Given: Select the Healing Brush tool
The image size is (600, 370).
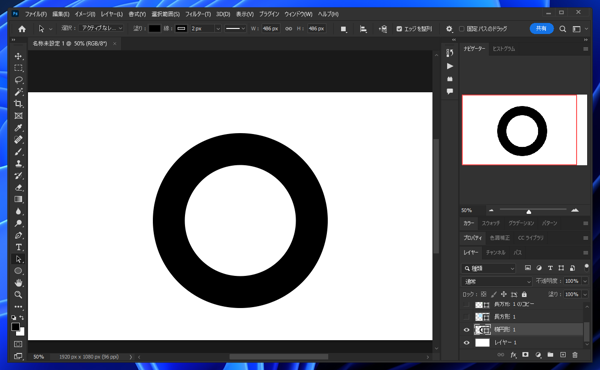Looking at the screenshot, I should [18, 140].
